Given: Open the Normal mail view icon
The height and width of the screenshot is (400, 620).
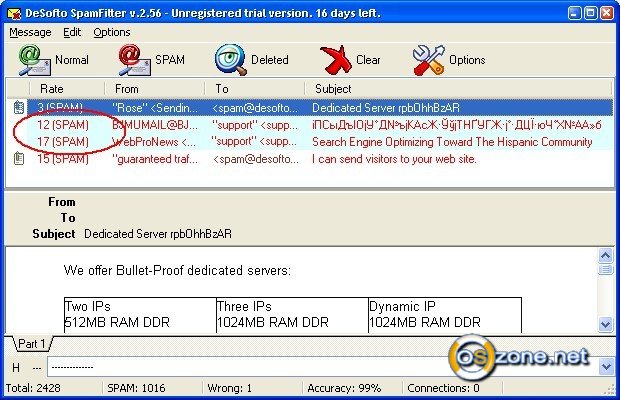Looking at the screenshot, I should point(35,60).
